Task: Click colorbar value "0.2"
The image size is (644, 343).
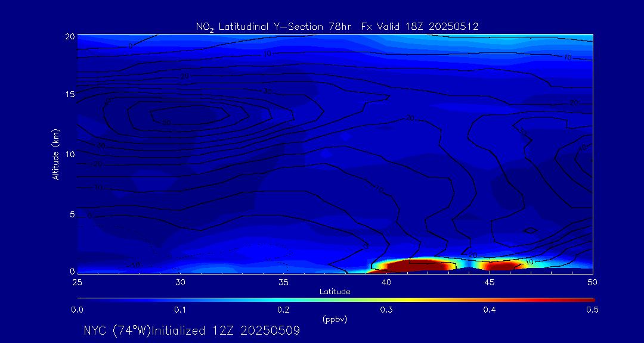Action: [283, 310]
